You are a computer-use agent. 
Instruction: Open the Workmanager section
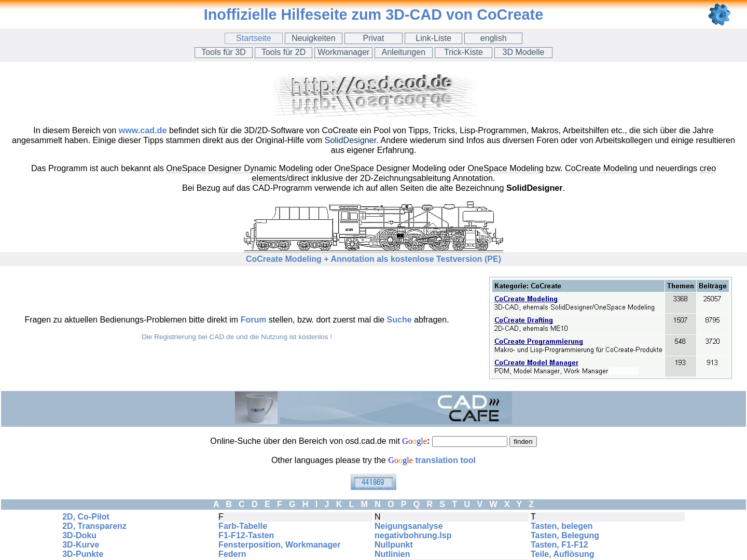click(343, 52)
